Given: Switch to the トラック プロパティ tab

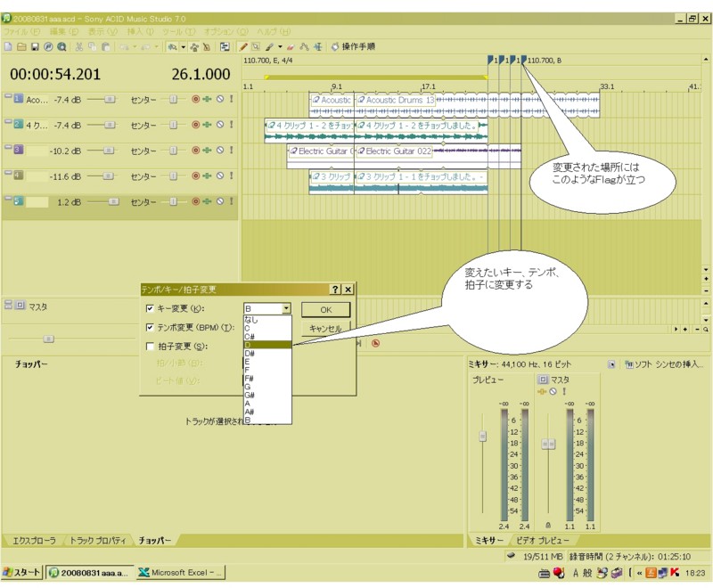Looking at the screenshot, I should [x=97, y=540].
